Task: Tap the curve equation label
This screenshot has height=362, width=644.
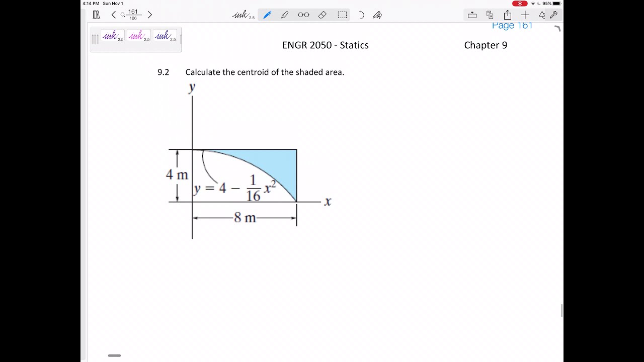Action: (x=235, y=189)
